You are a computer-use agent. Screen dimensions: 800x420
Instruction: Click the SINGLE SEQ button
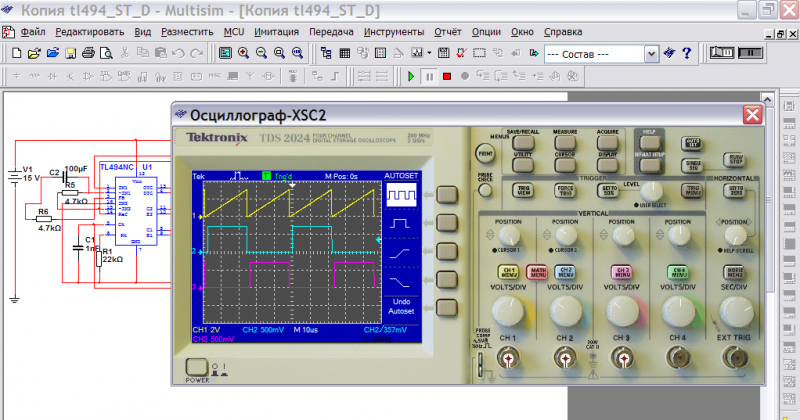coord(692,165)
